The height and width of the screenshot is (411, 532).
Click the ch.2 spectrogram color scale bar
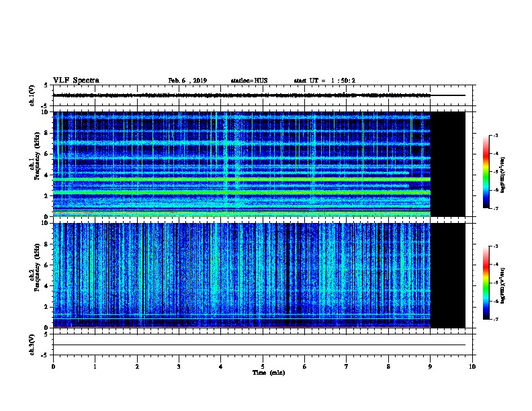(486, 283)
